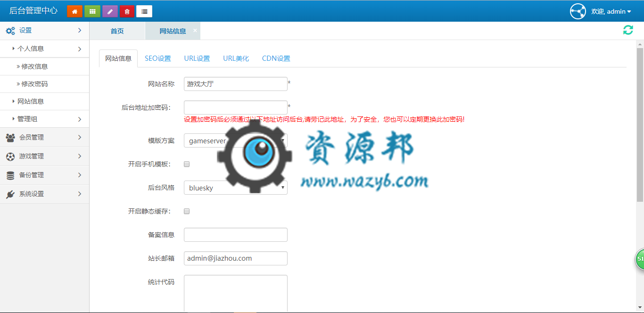Select the 网站信息 settings sub-tab
This screenshot has height=313, width=644.
pyautogui.click(x=118, y=58)
